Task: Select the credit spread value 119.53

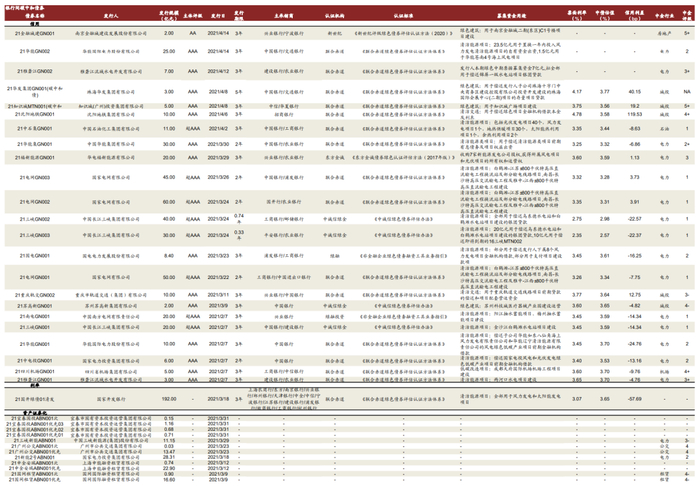Action: click(x=634, y=114)
